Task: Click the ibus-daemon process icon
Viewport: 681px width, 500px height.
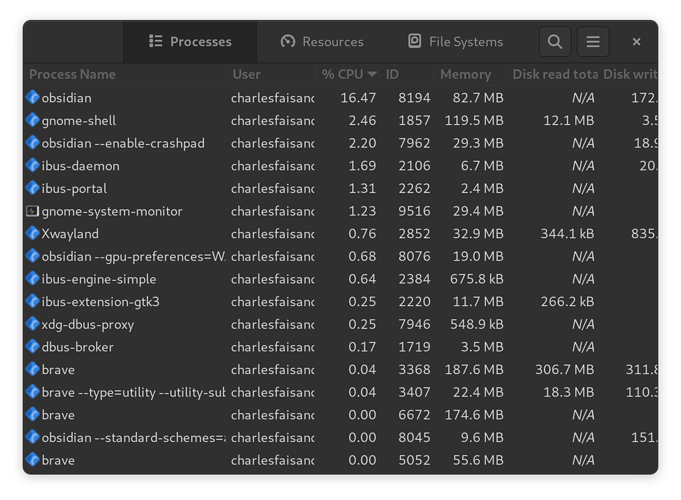Action: tap(33, 165)
